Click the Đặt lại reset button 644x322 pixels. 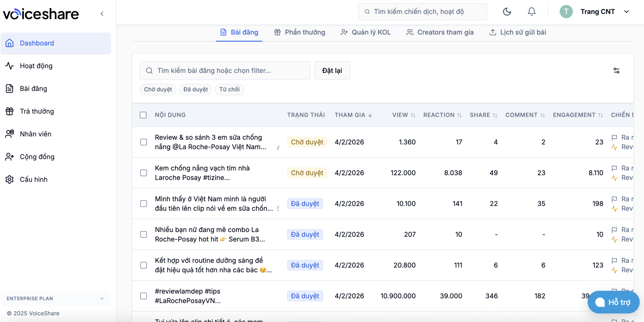point(332,71)
